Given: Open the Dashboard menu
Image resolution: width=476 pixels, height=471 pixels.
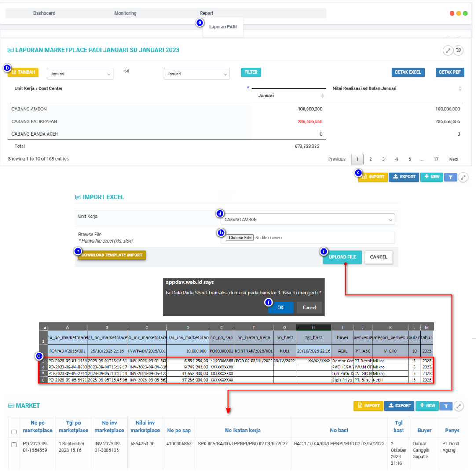Looking at the screenshot, I should point(44,13).
